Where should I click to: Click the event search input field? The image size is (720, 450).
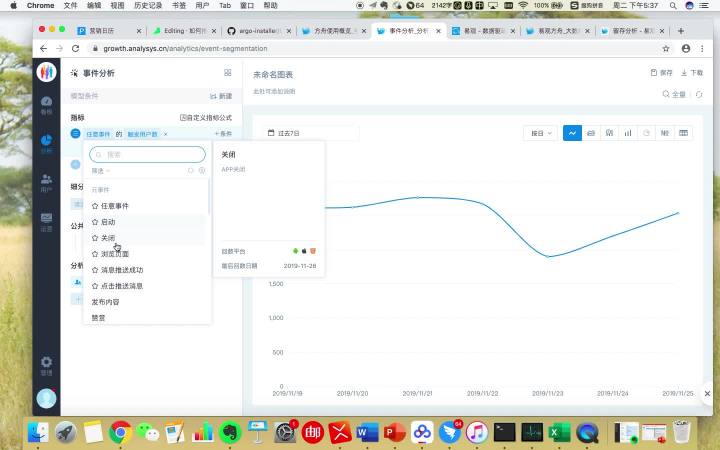(x=147, y=154)
